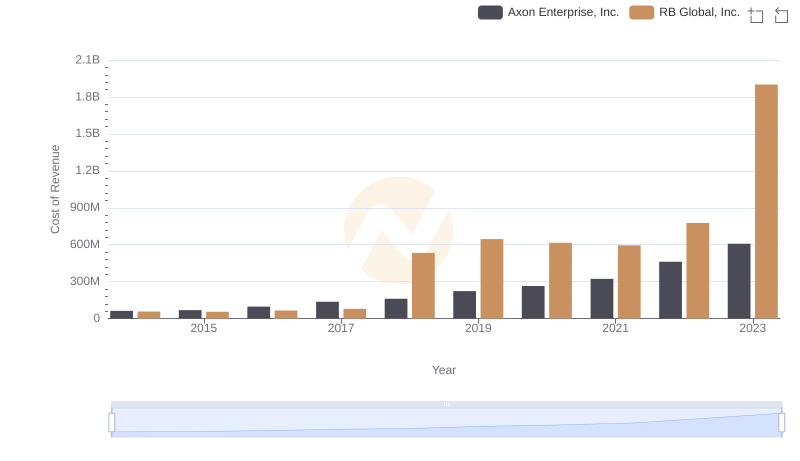Grab the left handle of the range slider
This screenshot has height=461, width=800.
tap(112, 423)
